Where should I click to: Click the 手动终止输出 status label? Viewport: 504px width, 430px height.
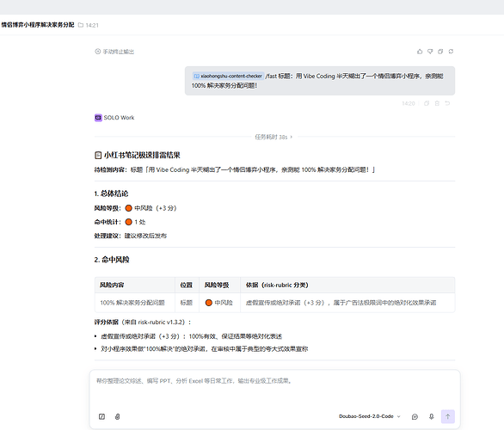tap(114, 52)
